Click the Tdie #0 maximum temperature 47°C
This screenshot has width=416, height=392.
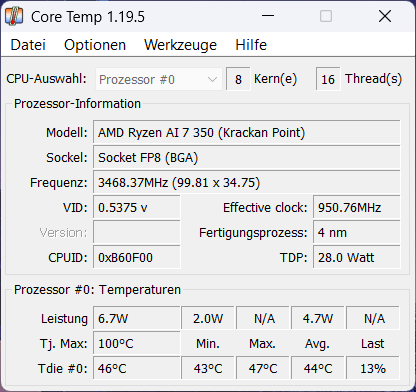(263, 368)
